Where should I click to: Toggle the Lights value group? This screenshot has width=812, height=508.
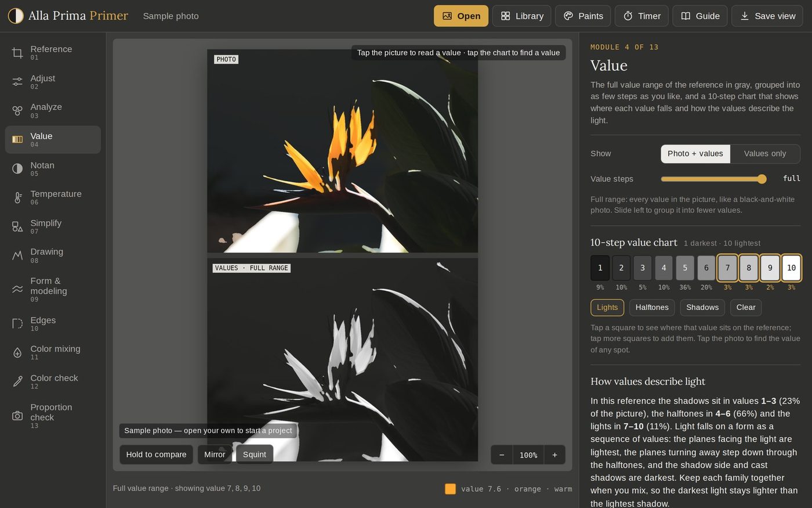click(607, 307)
